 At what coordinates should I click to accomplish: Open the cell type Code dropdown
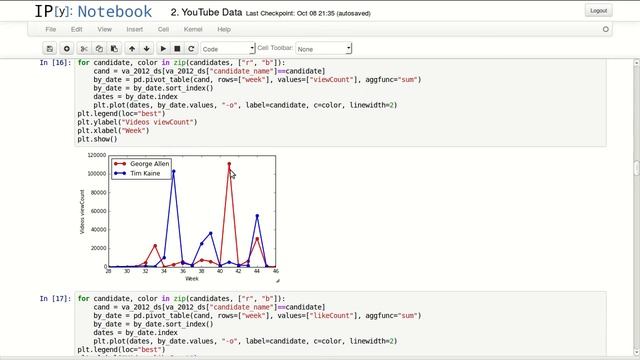(x=228, y=49)
